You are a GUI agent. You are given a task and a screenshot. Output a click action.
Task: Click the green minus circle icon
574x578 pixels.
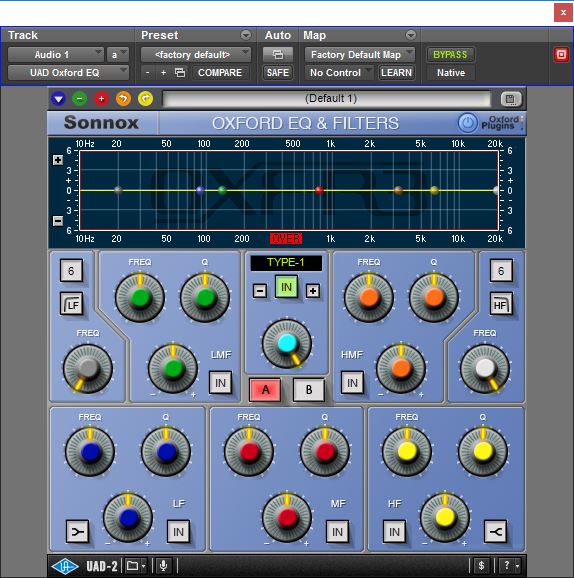[80, 99]
